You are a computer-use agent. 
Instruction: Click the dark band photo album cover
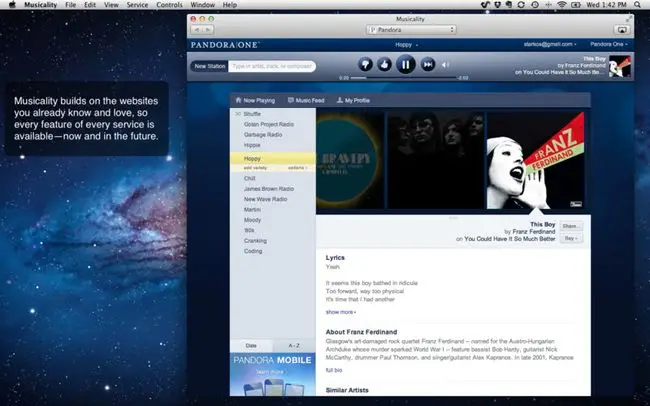tap(435, 160)
